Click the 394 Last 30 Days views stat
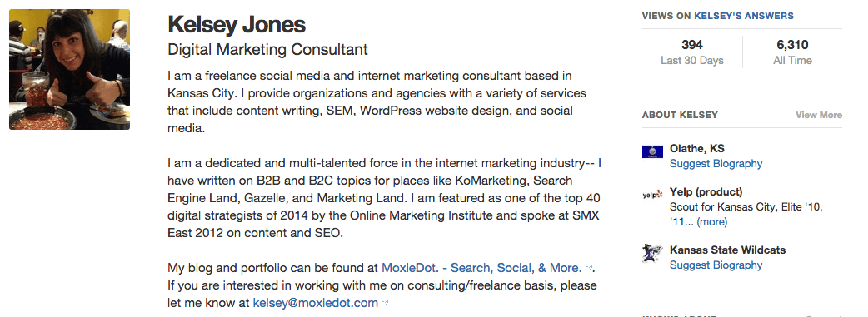The height and width of the screenshot is (317, 868). [x=692, y=52]
